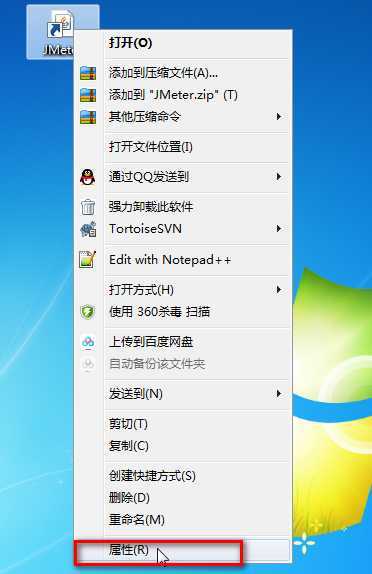Choose 上传到百度网盘
This screenshot has height=574, width=372.
183,342
